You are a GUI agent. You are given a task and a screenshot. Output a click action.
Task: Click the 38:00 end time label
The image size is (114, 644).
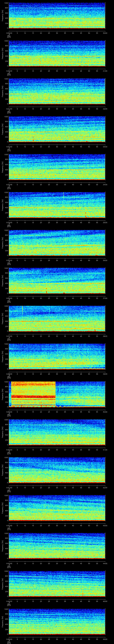105,336
